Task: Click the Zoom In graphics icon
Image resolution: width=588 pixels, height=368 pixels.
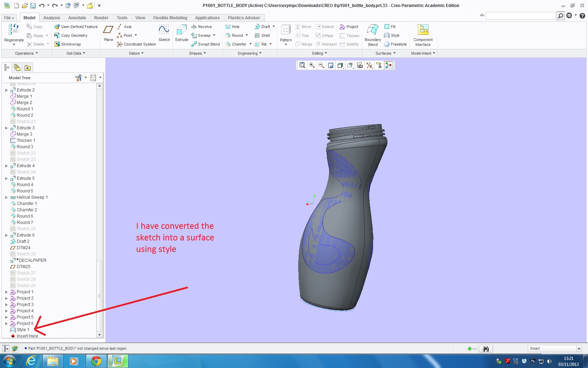Action: [x=312, y=65]
